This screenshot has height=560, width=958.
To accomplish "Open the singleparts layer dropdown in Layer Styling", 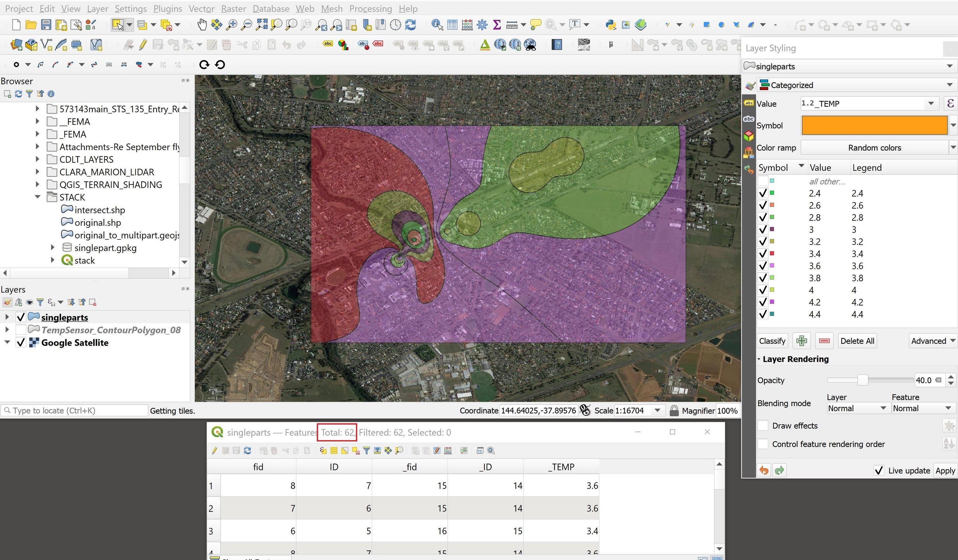I will (x=849, y=66).
